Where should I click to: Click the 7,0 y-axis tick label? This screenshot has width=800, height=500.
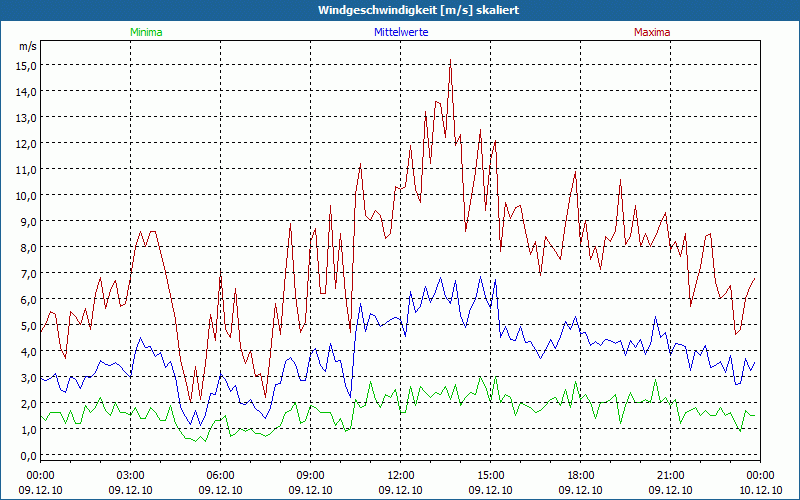pos(28,273)
